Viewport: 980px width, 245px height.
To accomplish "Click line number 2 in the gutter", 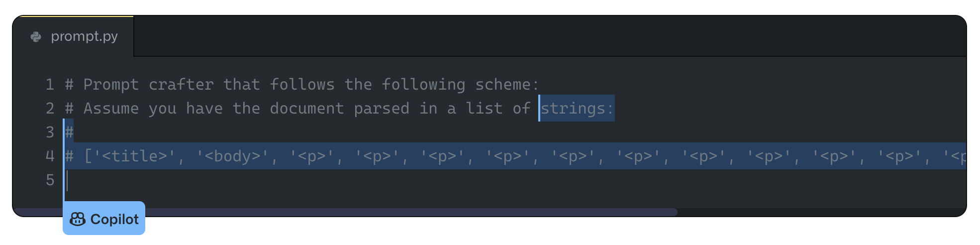I will pos(50,109).
